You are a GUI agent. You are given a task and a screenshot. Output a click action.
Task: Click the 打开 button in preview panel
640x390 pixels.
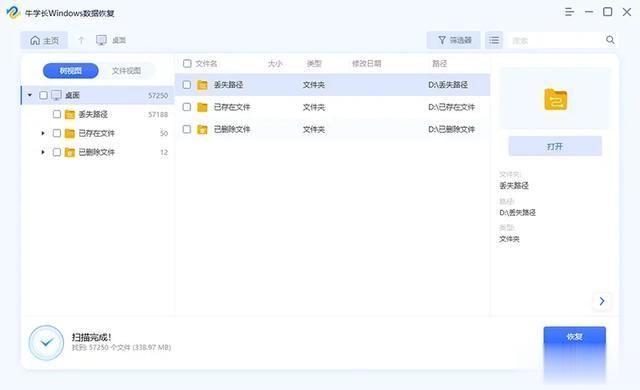pyautogui.click(x=555, y=146)
